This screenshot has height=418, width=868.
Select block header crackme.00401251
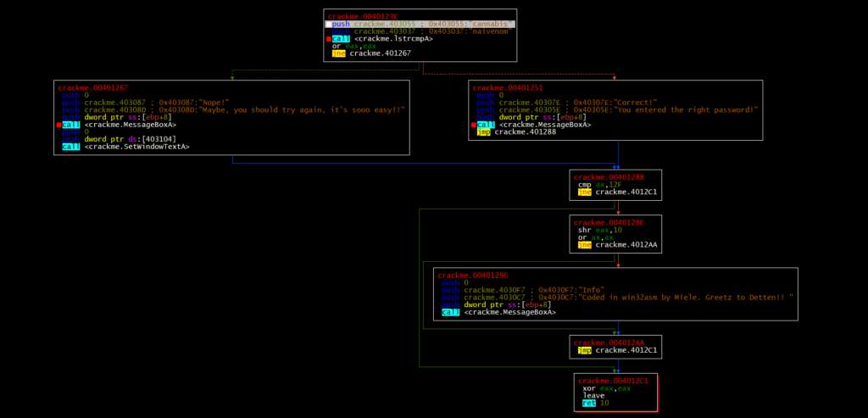[x=509, y=88]
